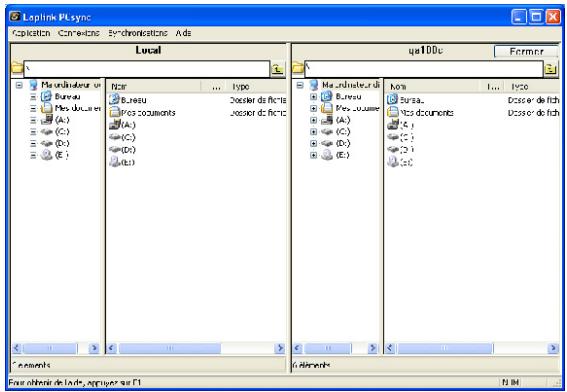567x392 pixels.
Task: Expand drive (A:) in the qa100c tree
Action: point(314,120)
